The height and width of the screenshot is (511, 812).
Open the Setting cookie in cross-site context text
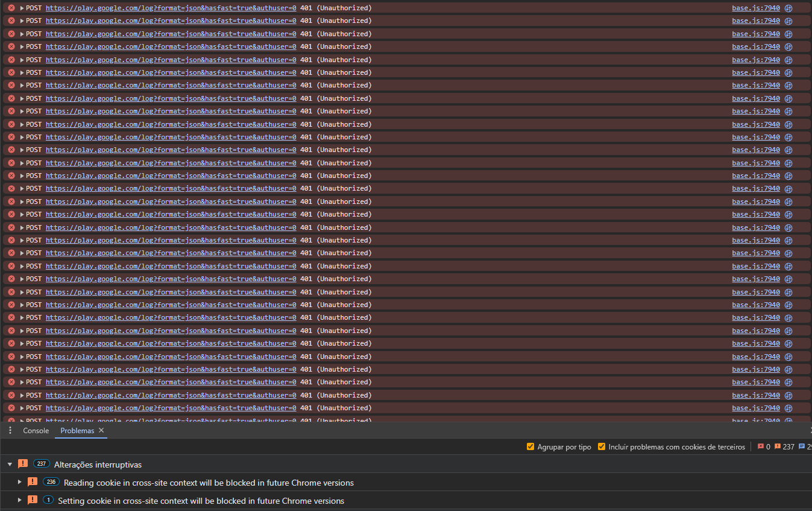[x=201, y=501]
